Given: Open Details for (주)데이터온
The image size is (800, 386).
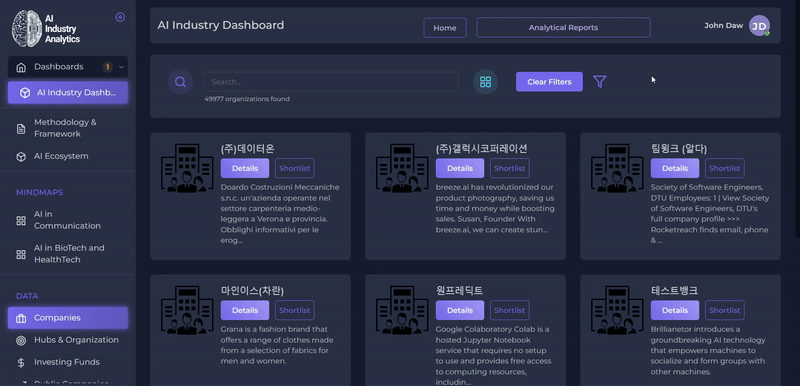Looking at the screenshot, I should click(x=245, y=168).
